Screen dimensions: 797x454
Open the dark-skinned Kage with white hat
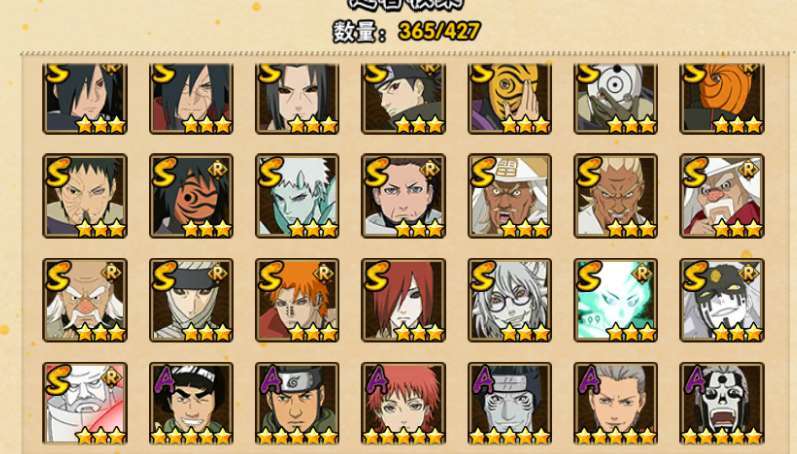[510, 196]
